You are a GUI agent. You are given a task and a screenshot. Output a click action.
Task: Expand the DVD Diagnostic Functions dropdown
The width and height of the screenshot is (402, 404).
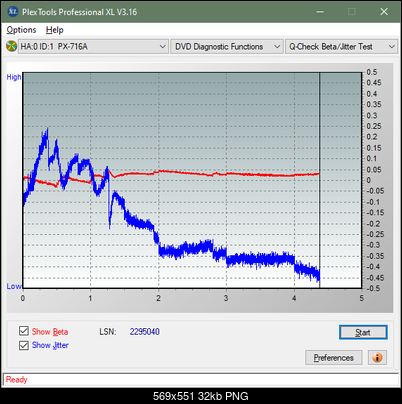point(227,47)
